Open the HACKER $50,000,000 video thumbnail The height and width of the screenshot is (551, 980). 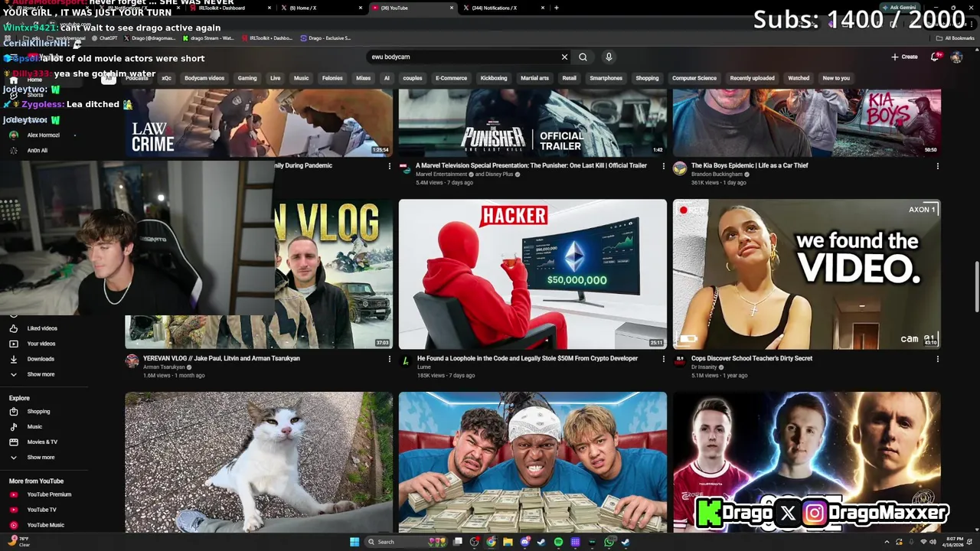point(532,274)
